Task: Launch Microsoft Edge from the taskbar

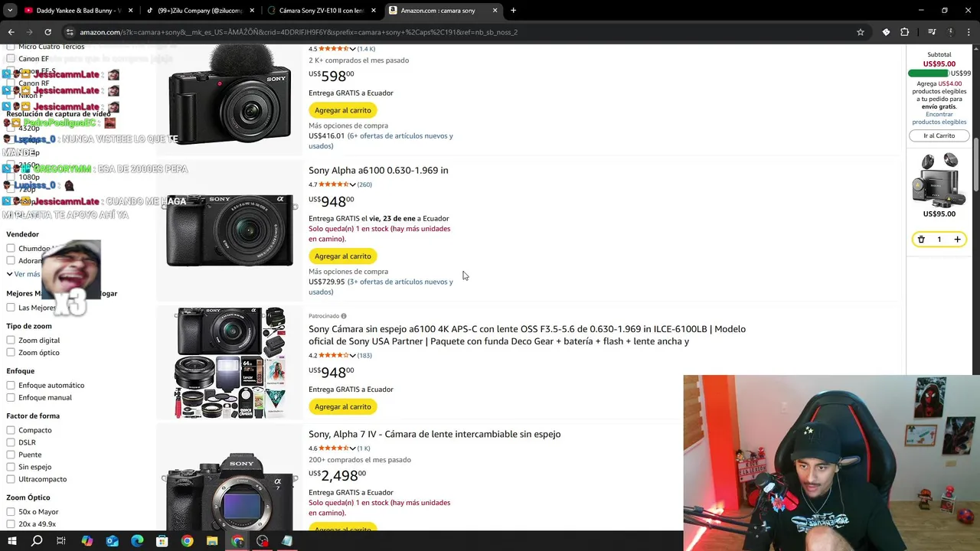Action: click(x=137, y=541)
